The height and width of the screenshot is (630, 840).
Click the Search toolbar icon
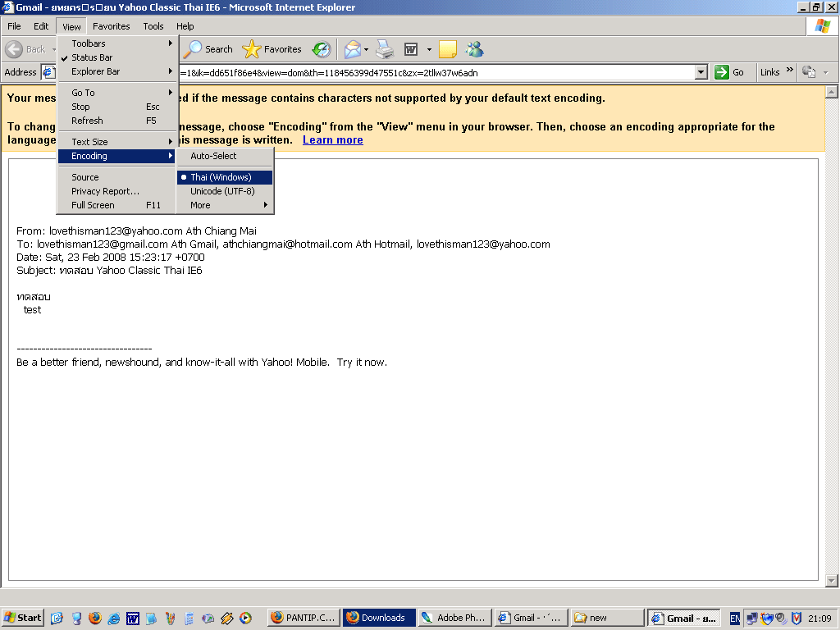[208, 49]
